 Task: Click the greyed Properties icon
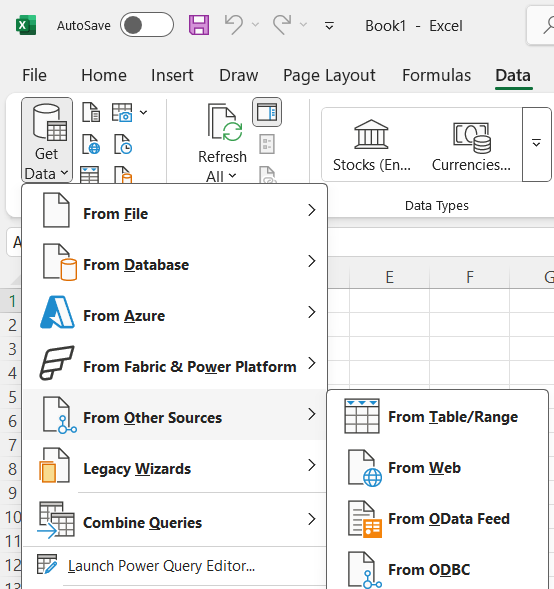(267, 144)
